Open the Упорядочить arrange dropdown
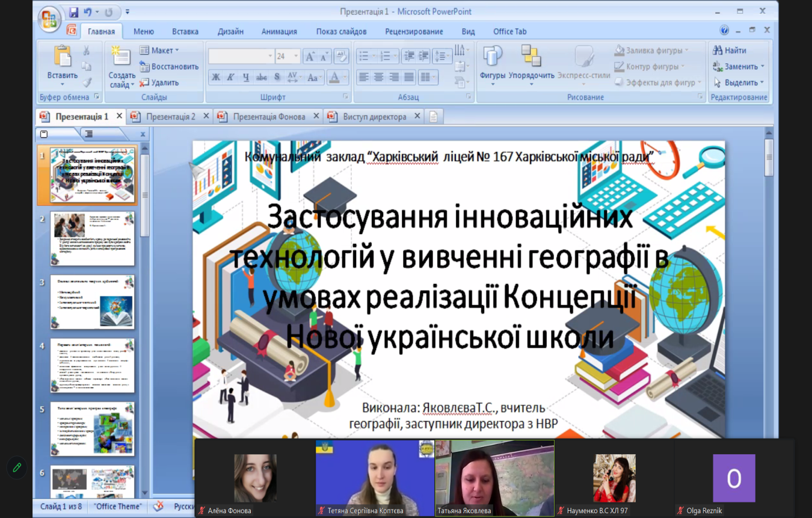This screenshot has height=518, width=812. click(x=531, y=64)
